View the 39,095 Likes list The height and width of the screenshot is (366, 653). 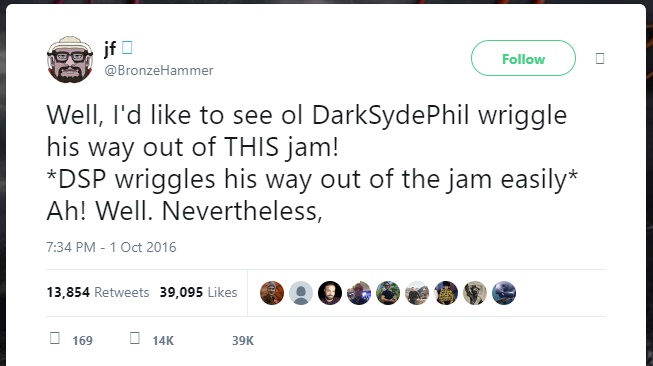pyautogui.click(x=199, y=292)
